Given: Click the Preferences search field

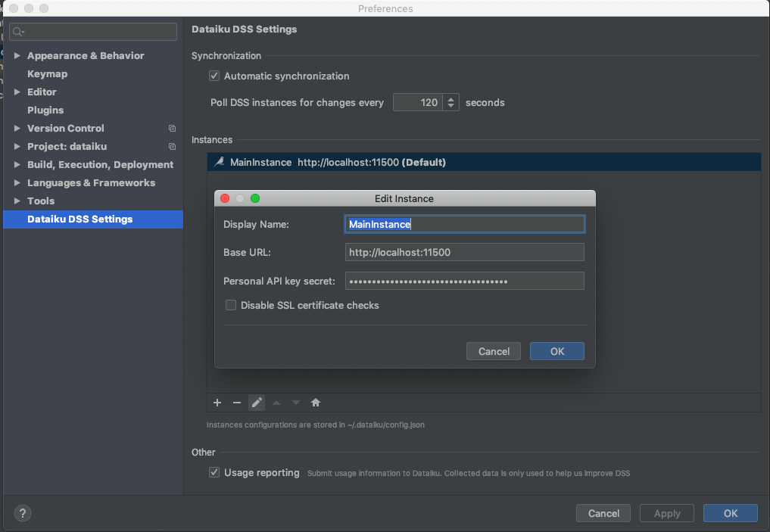Looking at the screenshot, I should point(93,32).
